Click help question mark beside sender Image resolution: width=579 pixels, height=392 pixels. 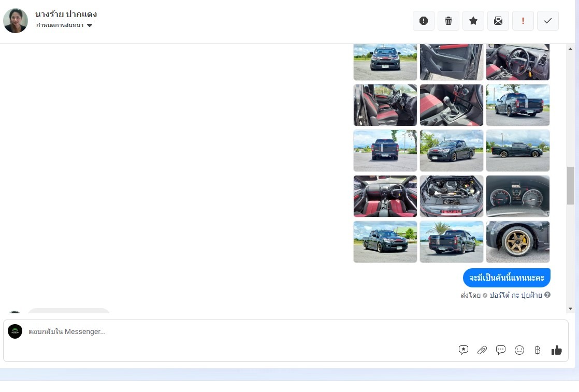[x=547, y=295]
